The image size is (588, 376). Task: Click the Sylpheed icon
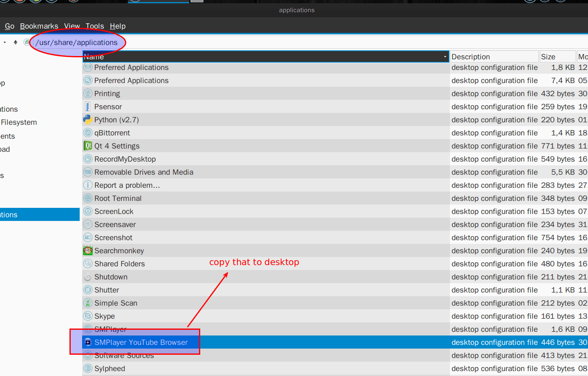point(87,369)
